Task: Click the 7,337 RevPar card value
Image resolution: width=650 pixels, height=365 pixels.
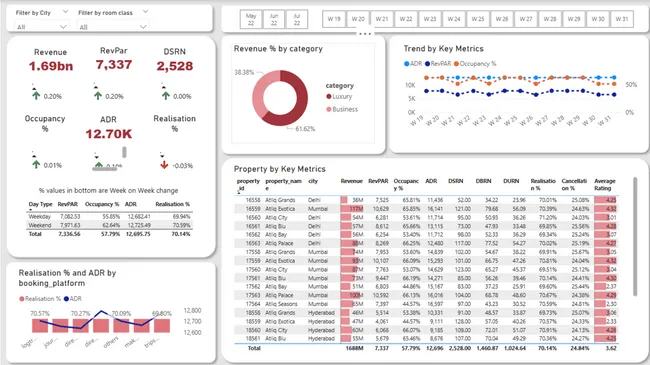Action: tap(114, 65)
